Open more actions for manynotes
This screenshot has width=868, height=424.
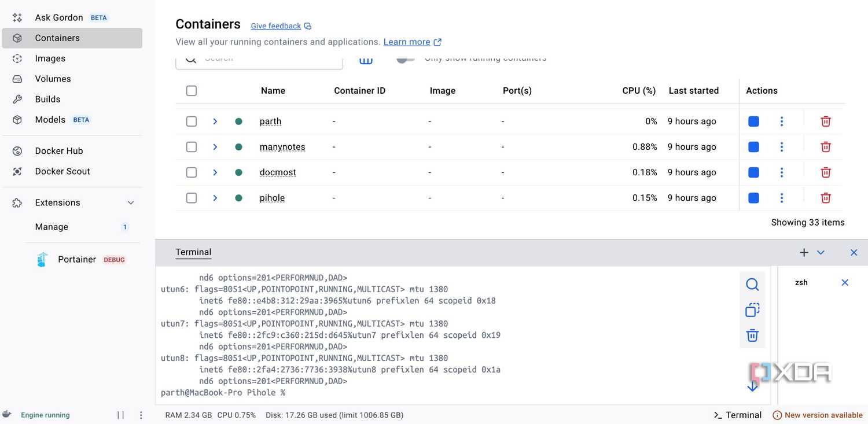pyautogui.click(x=782, y=147)
